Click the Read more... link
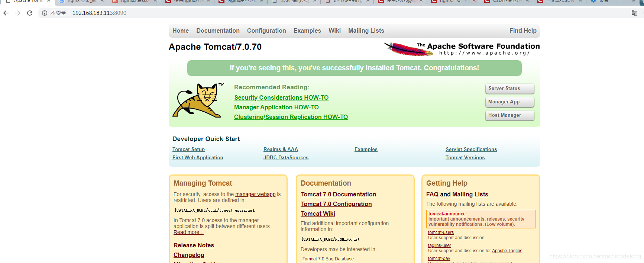Viewport: 644px width, 263px height. coord(188,232)
